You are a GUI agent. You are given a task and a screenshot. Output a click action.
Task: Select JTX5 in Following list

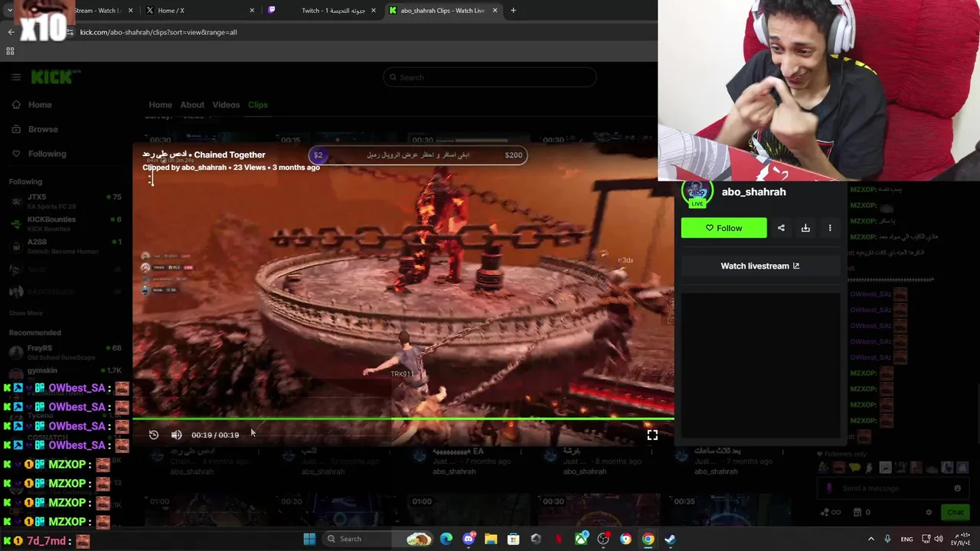click(x=65, y=201)
